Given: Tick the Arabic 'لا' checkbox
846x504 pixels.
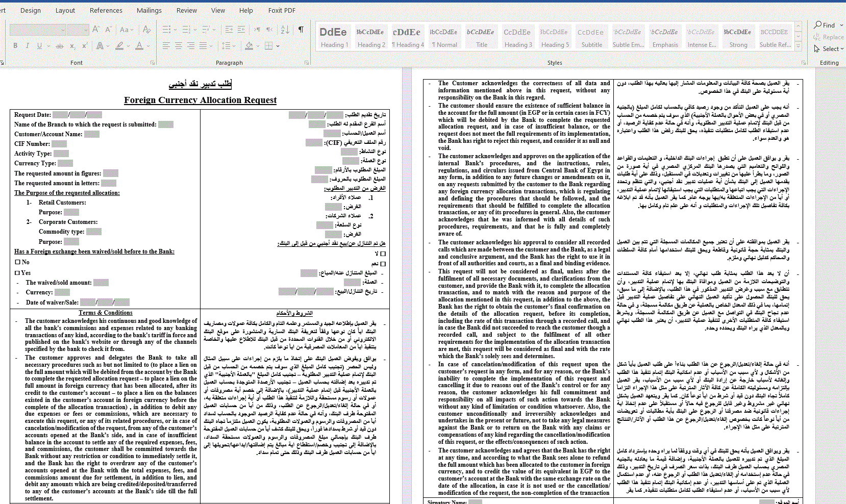Looking at the screenshot, I should pos(383,254).
